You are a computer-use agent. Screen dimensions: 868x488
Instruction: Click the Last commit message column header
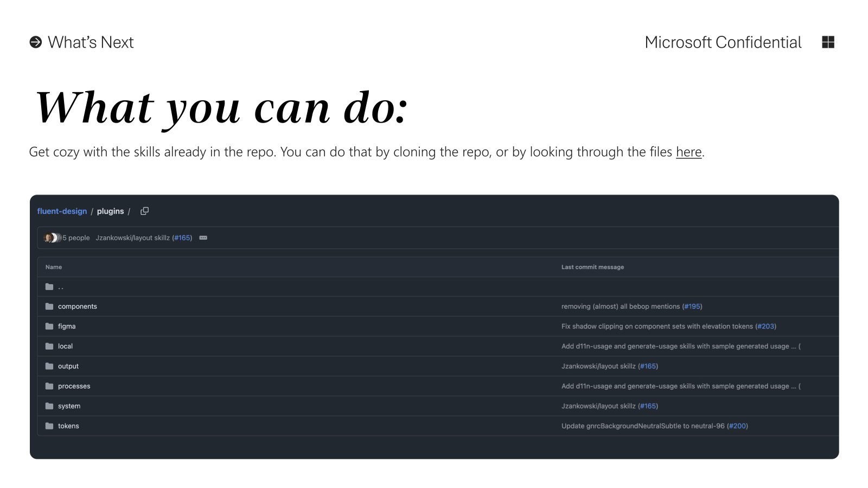click(x=592, y=267)
